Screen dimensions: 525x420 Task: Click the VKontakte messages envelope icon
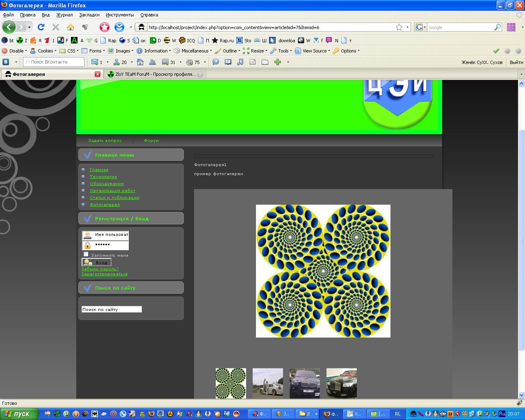pos(95,62)
